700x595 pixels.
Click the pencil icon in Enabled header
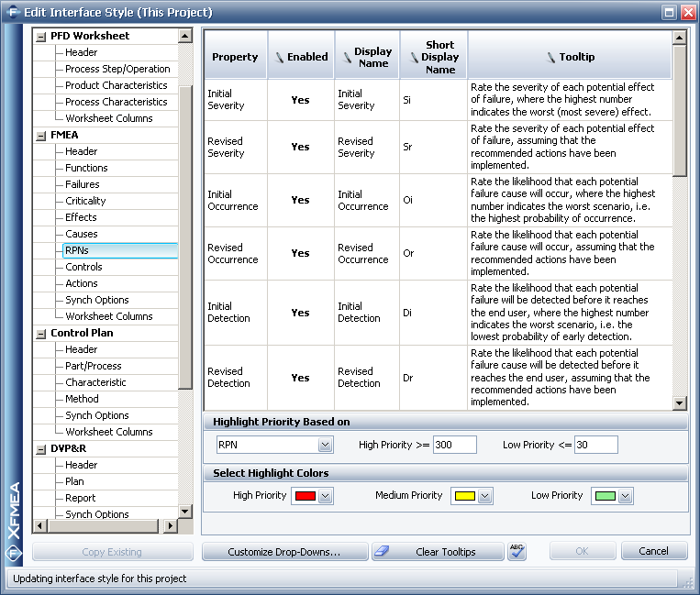pos(280,57)
